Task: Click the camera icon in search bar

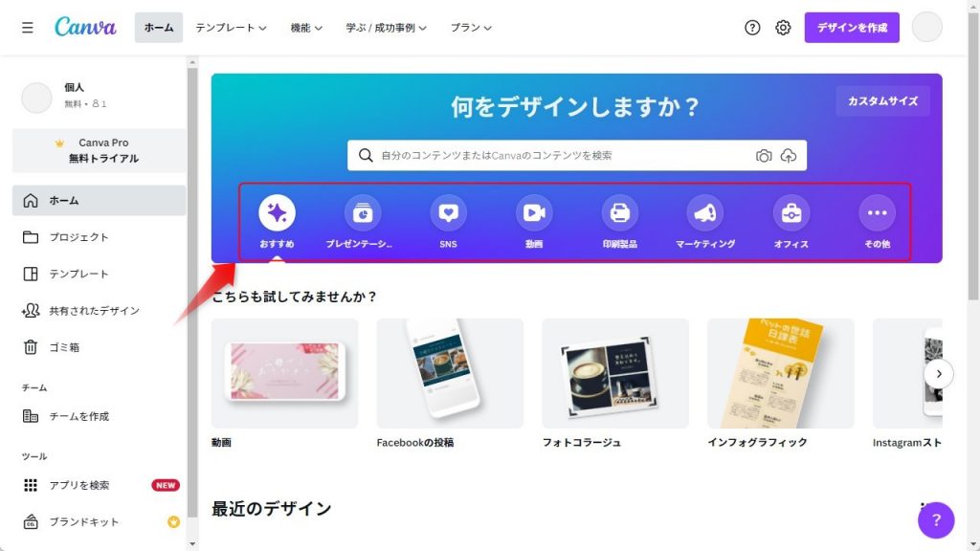Action: [764, 156]
